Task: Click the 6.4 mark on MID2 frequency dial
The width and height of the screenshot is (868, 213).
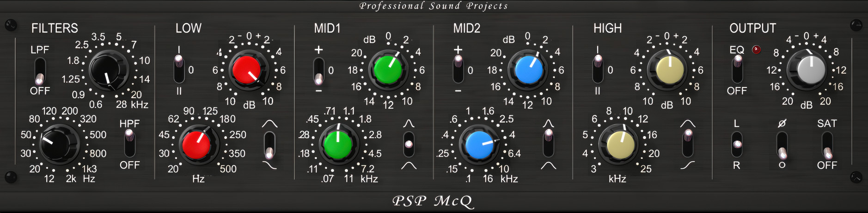Action: tap(514, 154)
